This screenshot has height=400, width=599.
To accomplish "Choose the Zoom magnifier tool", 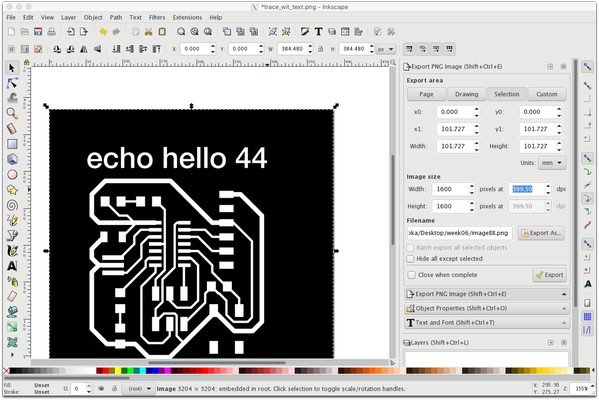I will click(x=12, y=113).
